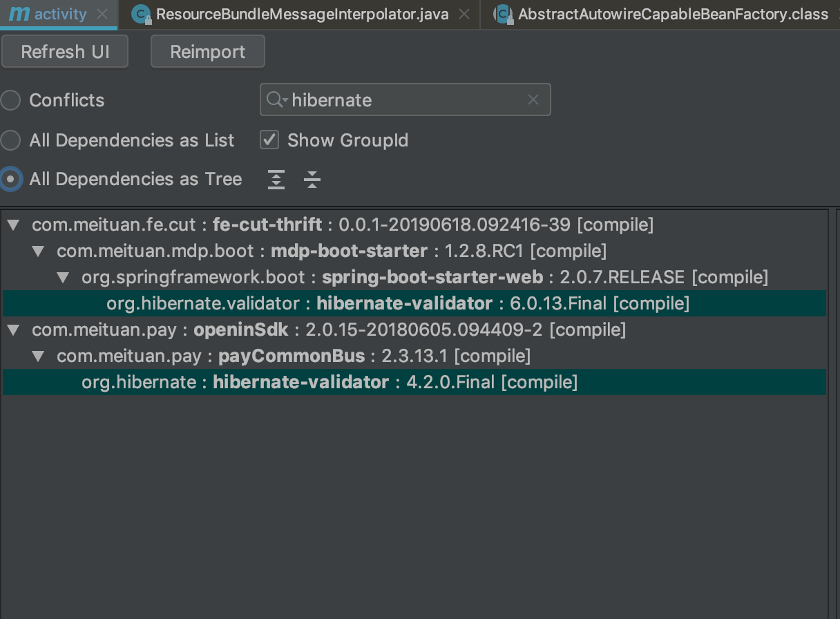Collapse the openinSdk tree node
The width and height of the screenshot is (840, 619).
click(13, 330)
